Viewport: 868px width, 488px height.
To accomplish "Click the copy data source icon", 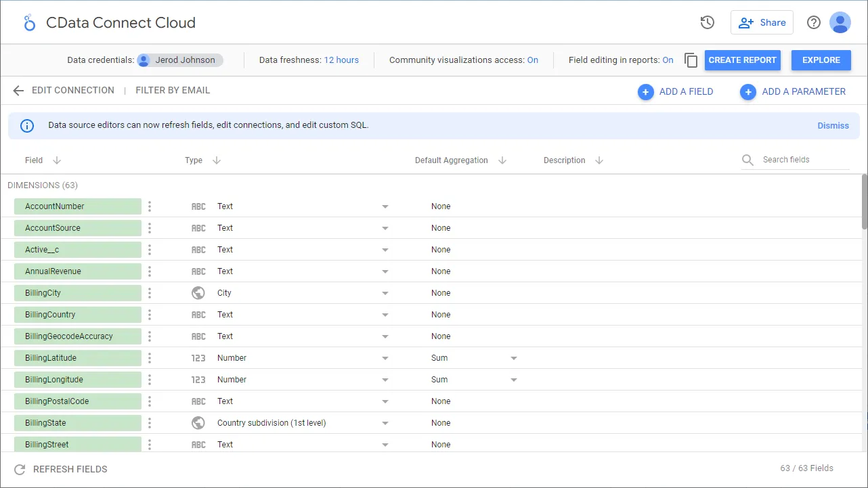I will point(691,60).
